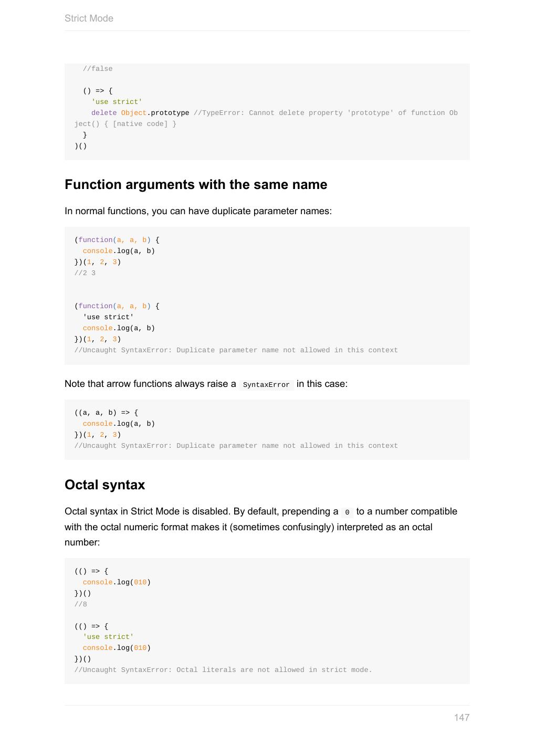This screenshot has width=535, height=756.
Task: Click the "//2 3" output comment
Action: tap(85, 273)
